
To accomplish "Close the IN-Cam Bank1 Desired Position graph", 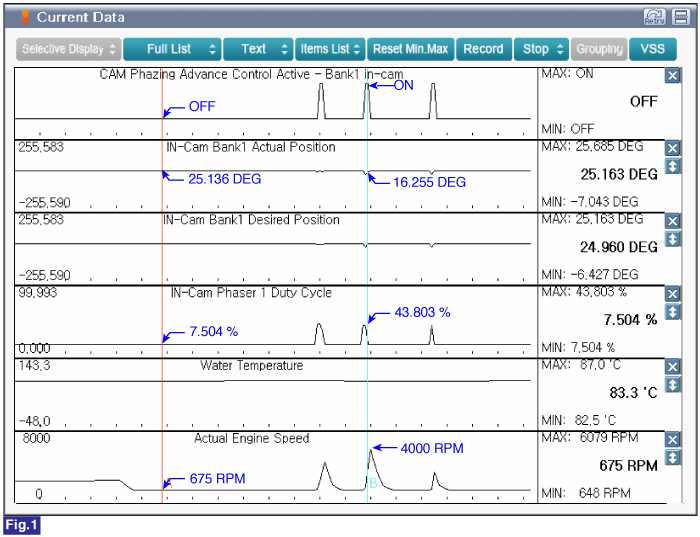I will coord(672,221).
